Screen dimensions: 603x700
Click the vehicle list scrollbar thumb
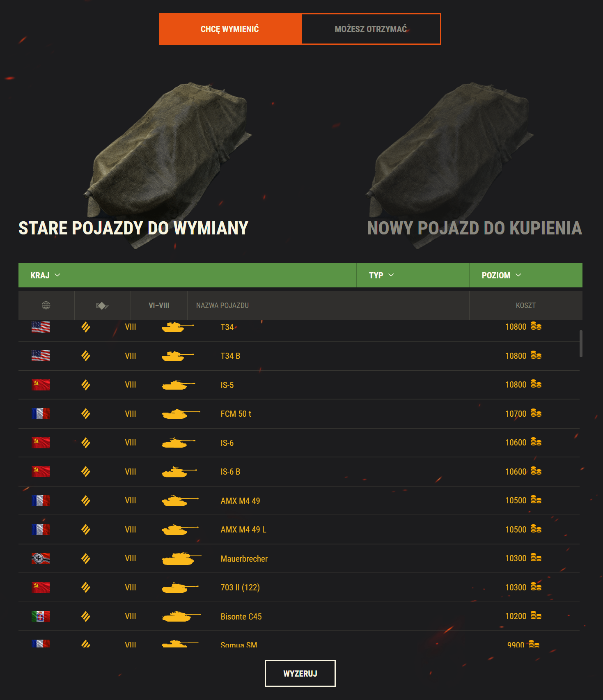[581, 344]
